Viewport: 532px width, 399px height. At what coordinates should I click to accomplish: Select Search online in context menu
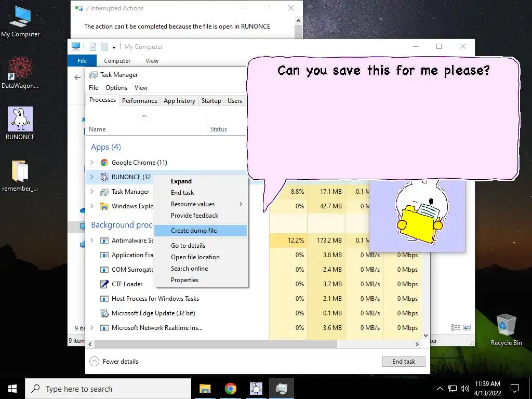point(201,269)
